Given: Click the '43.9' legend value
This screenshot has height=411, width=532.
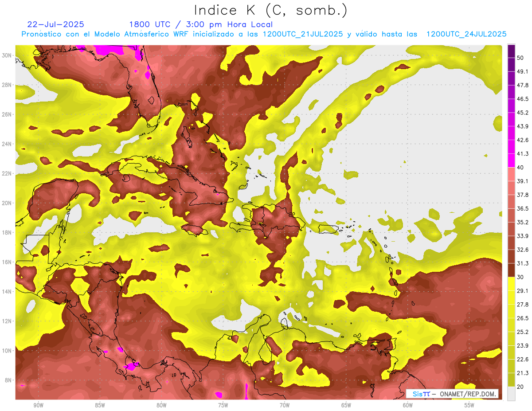Looking at the screenshot, I should point(522,126).
